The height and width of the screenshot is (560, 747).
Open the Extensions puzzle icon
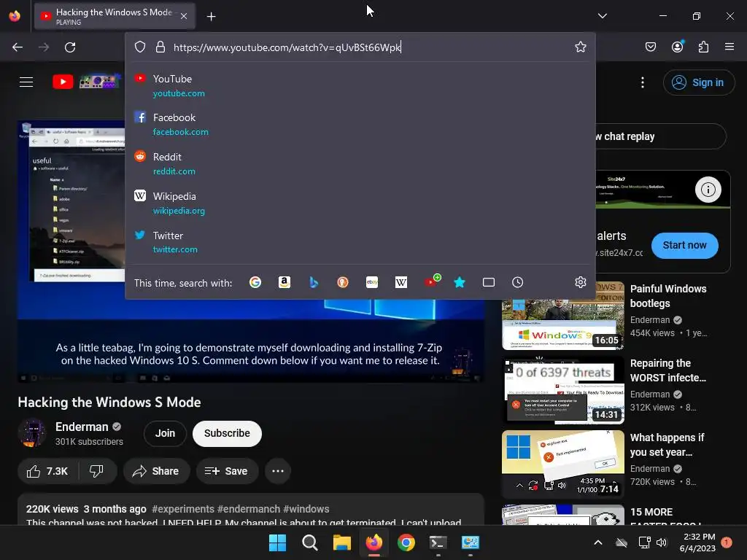[x=704, y=47]
